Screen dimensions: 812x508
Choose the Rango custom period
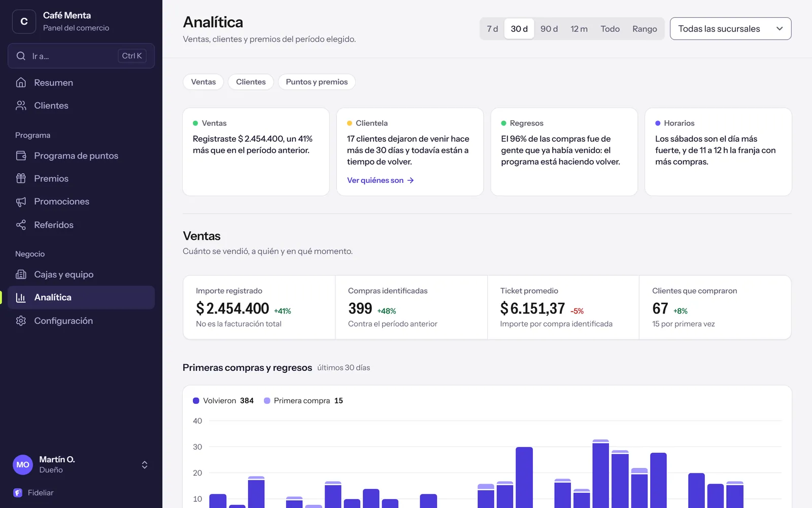645,29
